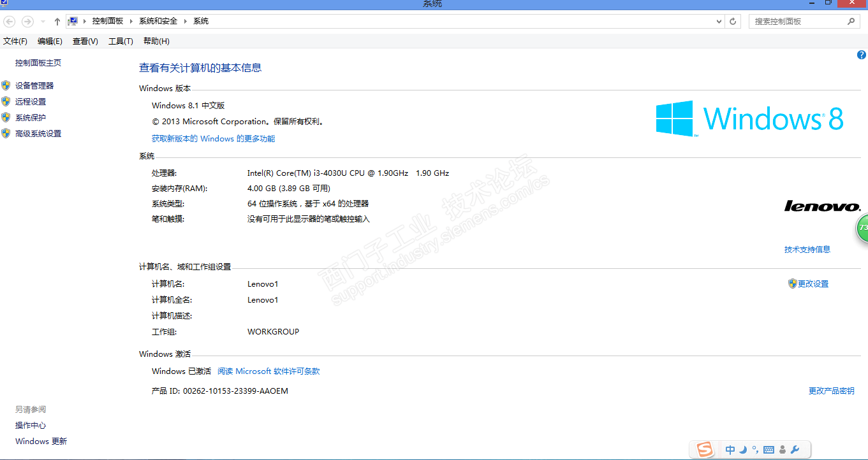The image size is (868, 460).
Task: Open the 帮助(H) menu
Action: [x=156, y=41]
